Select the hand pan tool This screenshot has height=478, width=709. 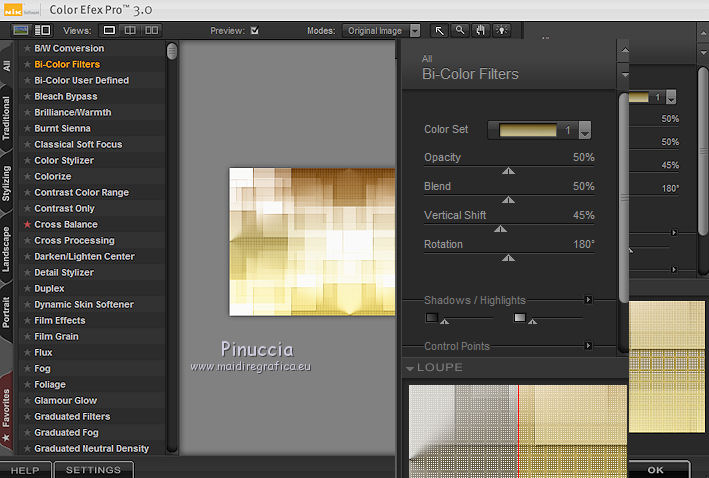pos(481,30)
